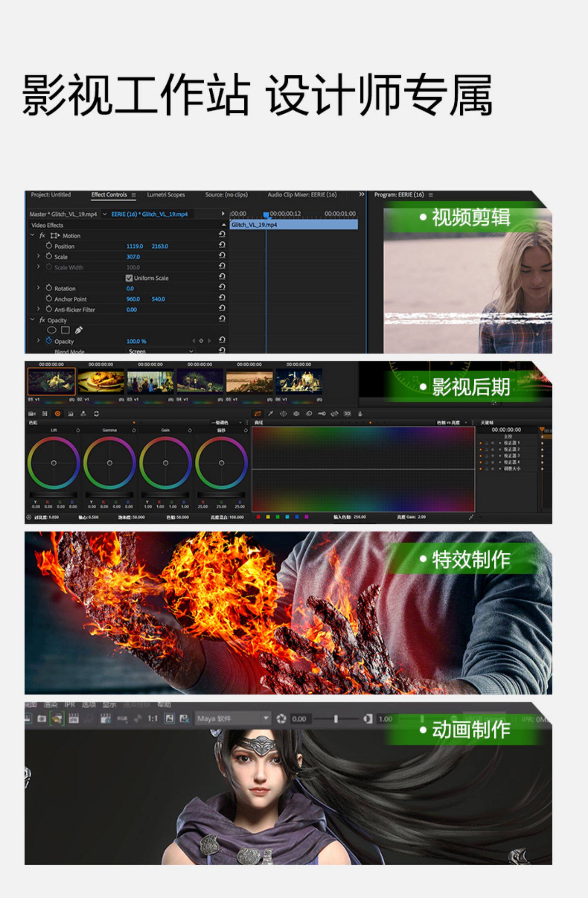Screen dimensions: 588x910
Task: Toggle the fx switch for Motion
Action: 42,236
